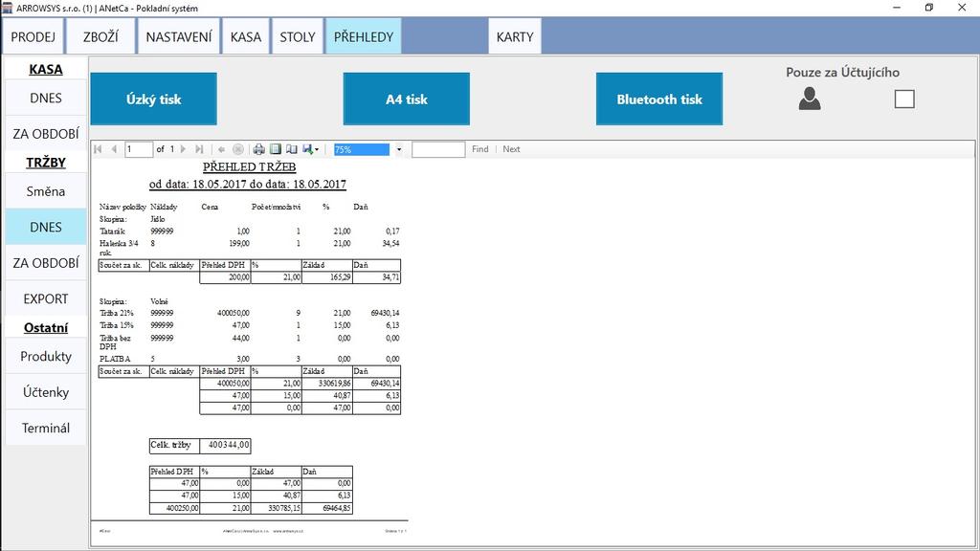Click Find link in report toolbar
Screen dimensions: 980x551
click(480, 149)
